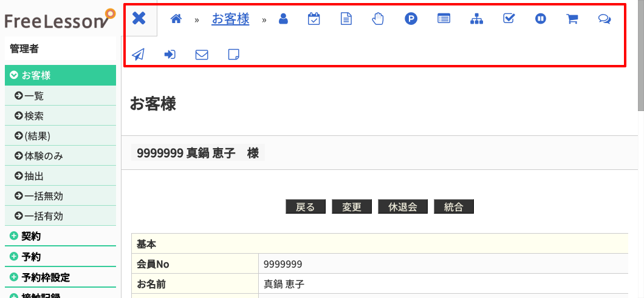
Task: Open the calendar check icon
Action: tap(313, 19)
